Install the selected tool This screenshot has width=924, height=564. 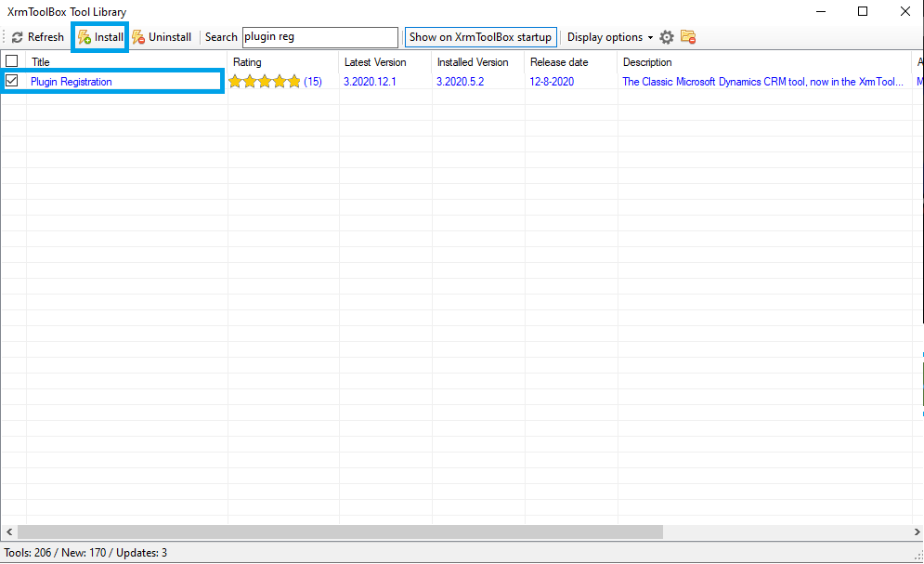(100, 37)
